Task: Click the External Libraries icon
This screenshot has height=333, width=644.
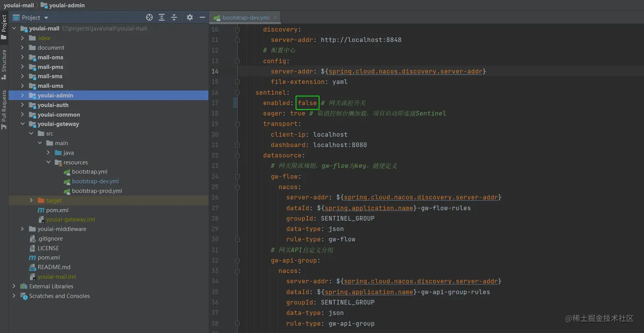Action: click(24, 286)
